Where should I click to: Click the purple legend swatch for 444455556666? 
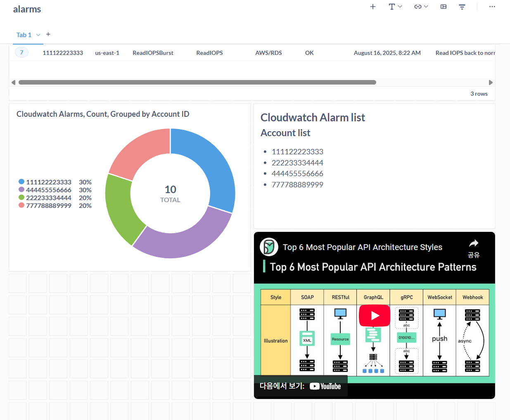pyautogui.click(x=21, y=189)
